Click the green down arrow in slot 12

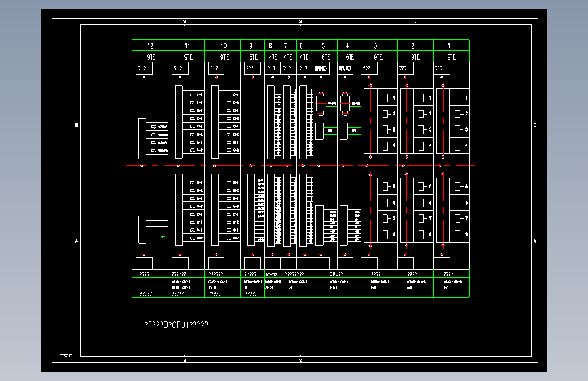(x=163, y=236)
